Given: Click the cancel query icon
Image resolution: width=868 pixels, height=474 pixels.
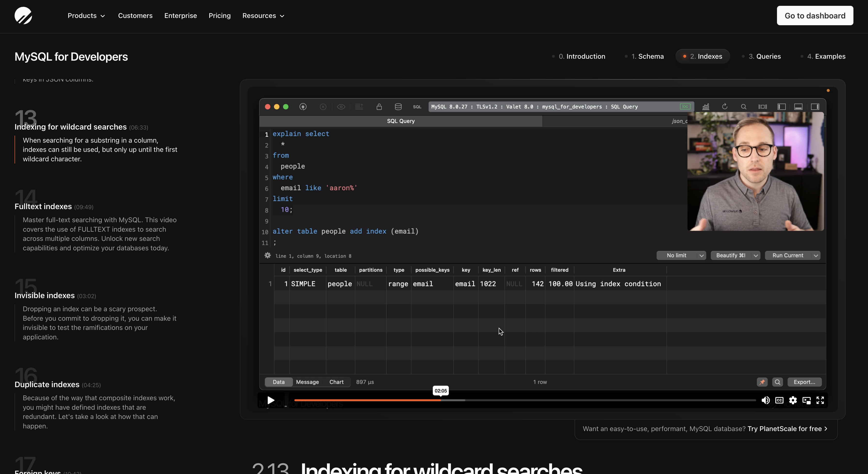Looking at the screenshot, I should click(323, 107).
